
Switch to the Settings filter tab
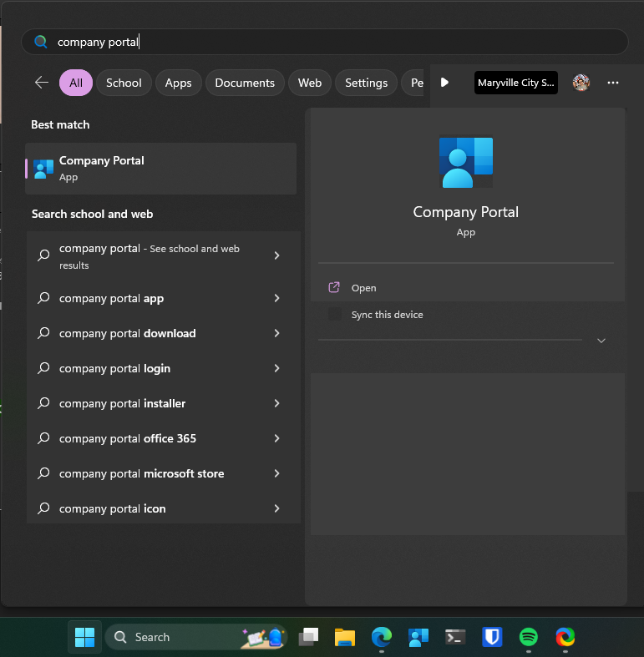point(366,83)
